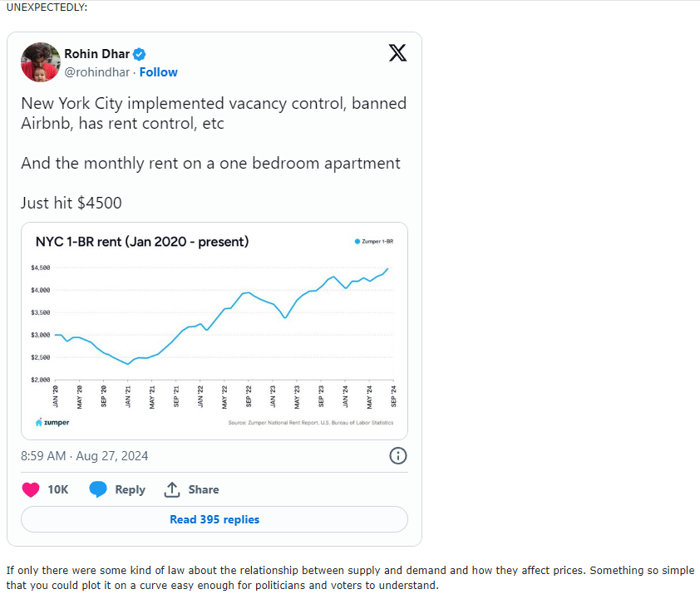Open the Read 395 replies button
Viewport: 700px width, 599px height.
tap(214, 519)
